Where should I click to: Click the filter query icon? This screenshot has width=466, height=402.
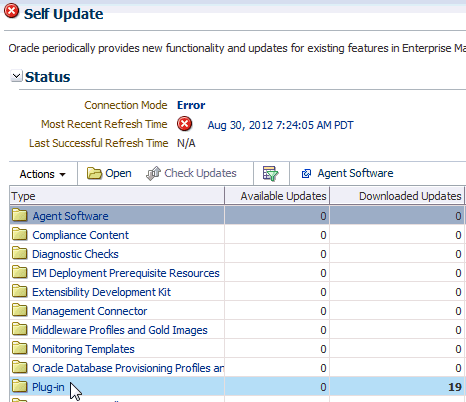coord(271,173)
